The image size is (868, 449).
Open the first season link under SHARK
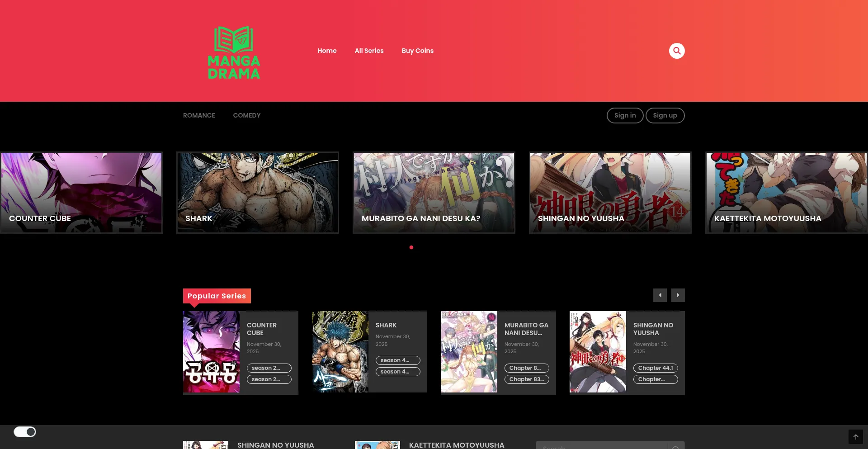[397, 360]
